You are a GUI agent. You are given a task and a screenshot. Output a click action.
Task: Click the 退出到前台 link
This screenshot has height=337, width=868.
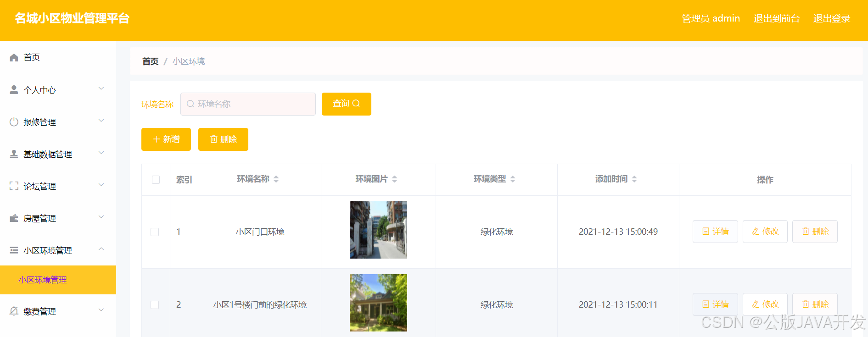[777, 18]
